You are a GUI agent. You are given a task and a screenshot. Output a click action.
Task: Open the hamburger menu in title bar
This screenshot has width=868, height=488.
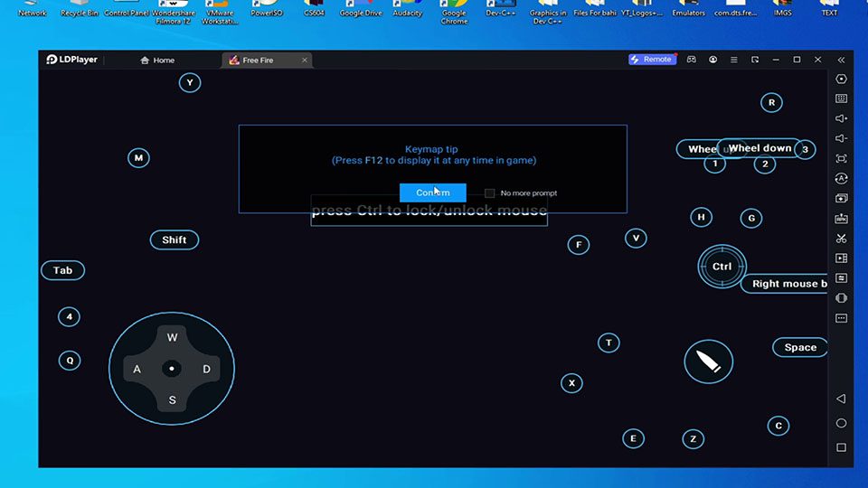point(734,60)
